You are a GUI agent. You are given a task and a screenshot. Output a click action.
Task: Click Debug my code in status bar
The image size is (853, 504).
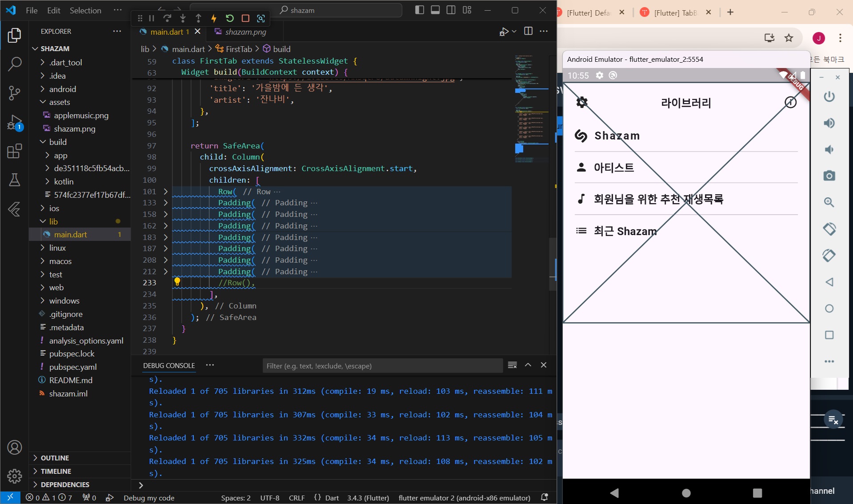pyautogui.click(x=148, y=498)
